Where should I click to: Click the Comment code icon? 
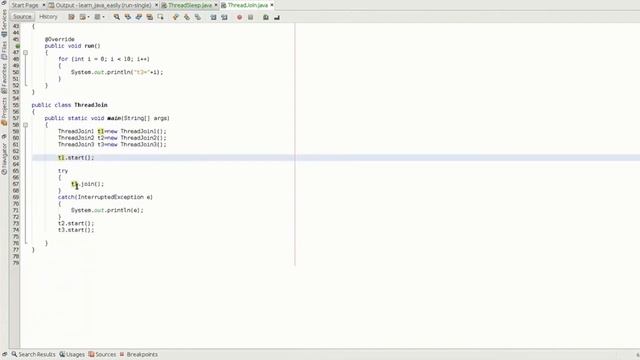pos(266,17)
